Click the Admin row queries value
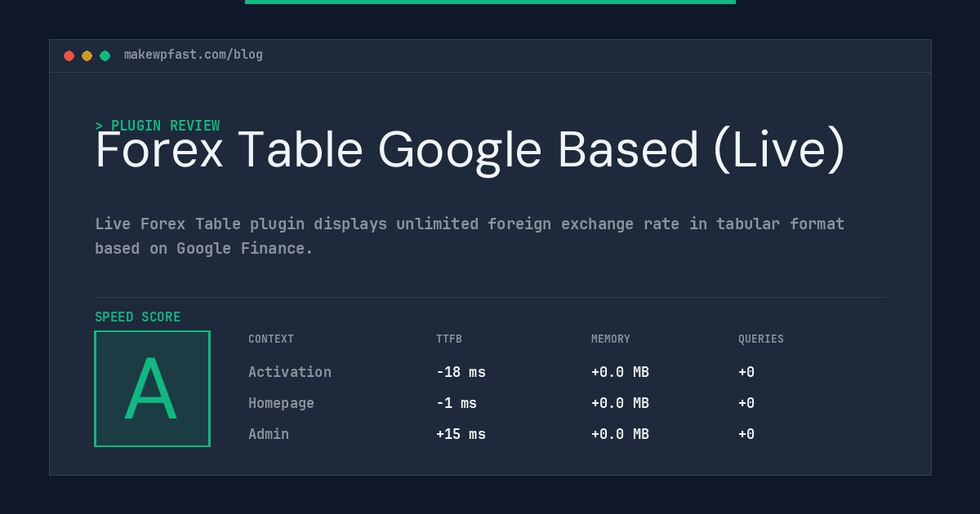Viewport: 980px width, 514px height. click(746, 434)
